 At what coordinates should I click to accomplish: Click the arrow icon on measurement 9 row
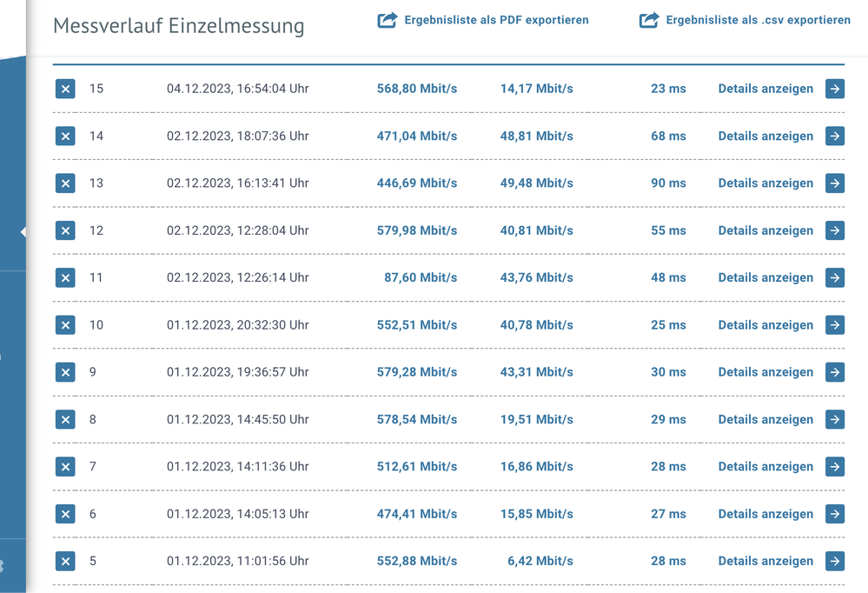(x=835, y=372)
